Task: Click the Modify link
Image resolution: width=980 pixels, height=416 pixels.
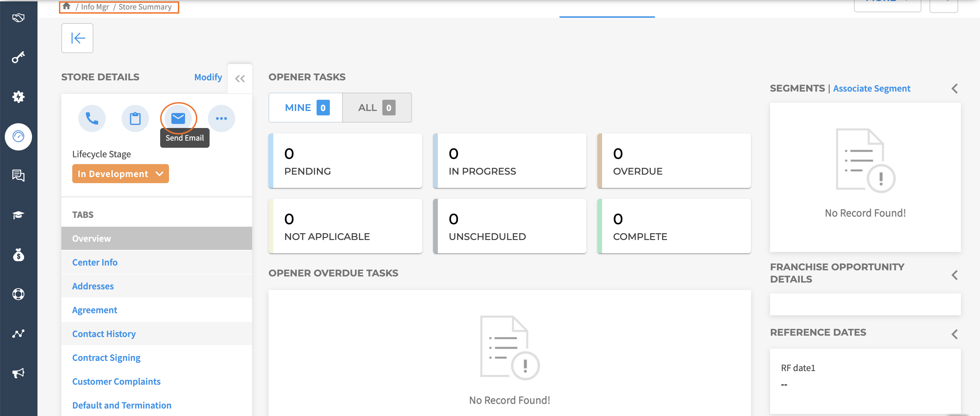Action: tap(208, 77)
